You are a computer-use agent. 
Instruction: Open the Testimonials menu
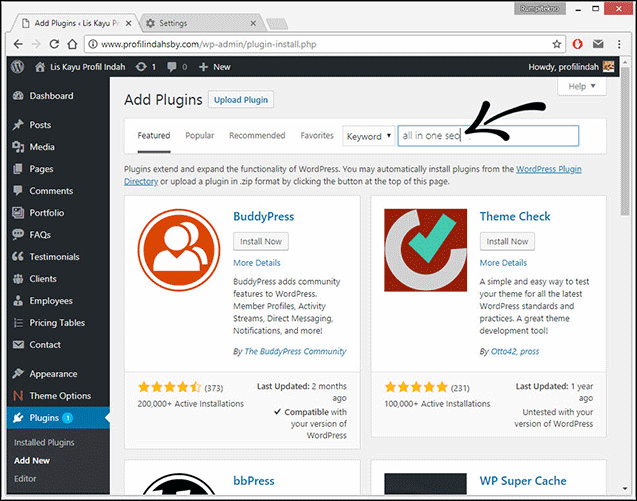point(54,257)
